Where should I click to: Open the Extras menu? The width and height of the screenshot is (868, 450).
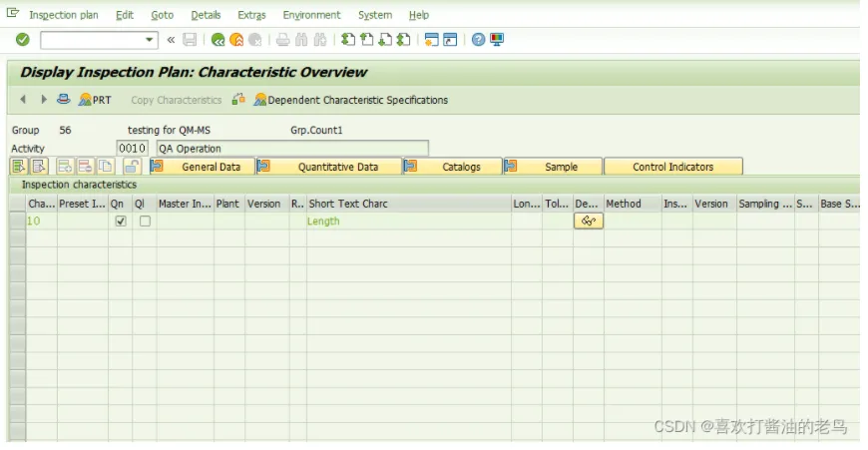(x=251, y=15)
